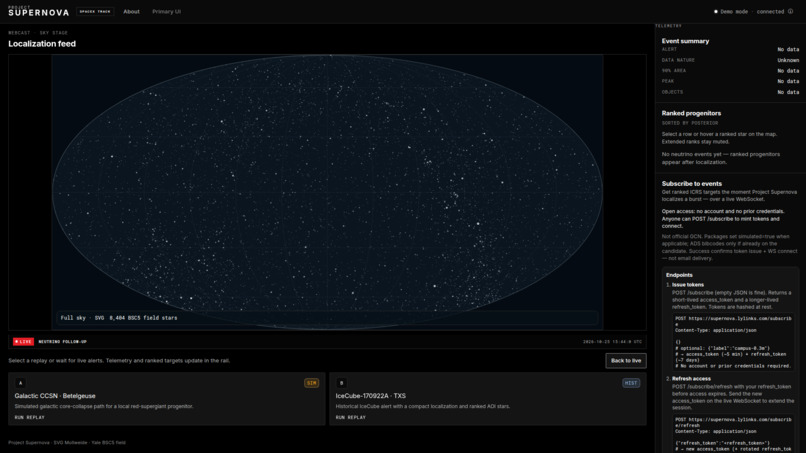This screenshot has height=453, width=806.
Task: Click the red LIVE badge
Action: (23, 341)
